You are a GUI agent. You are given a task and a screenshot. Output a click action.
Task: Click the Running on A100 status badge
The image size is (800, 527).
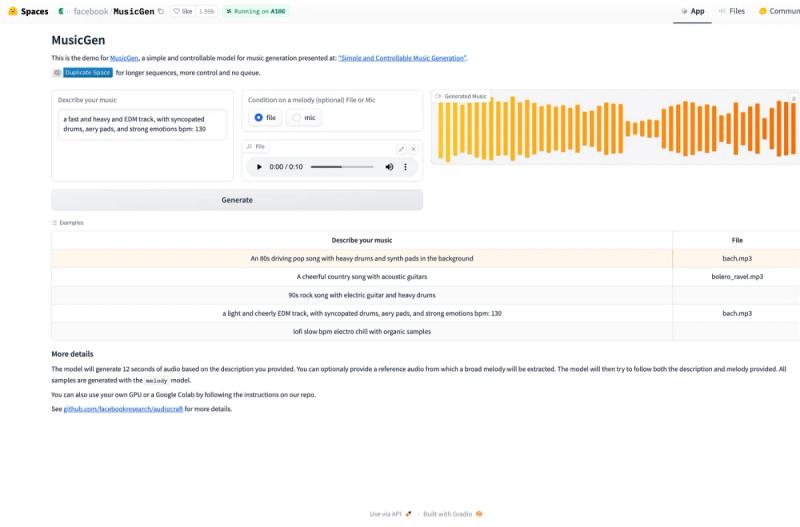coord(256,11)
